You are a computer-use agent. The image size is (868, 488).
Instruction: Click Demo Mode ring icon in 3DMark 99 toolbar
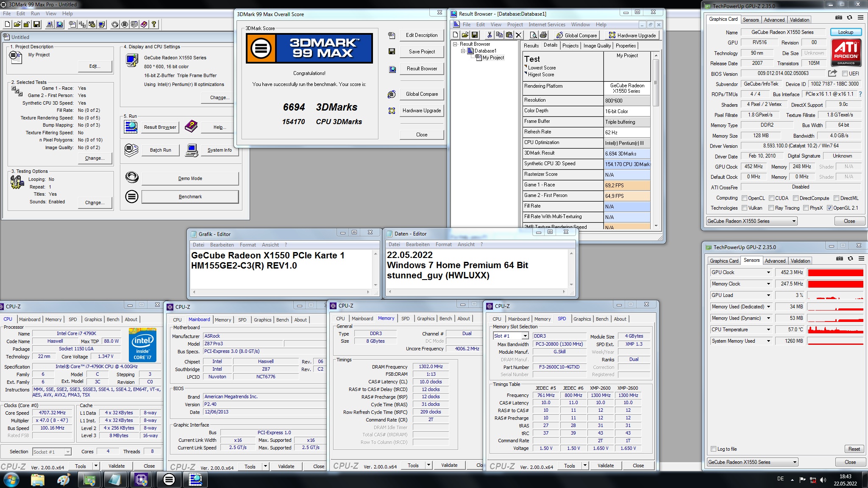(115, 24)
